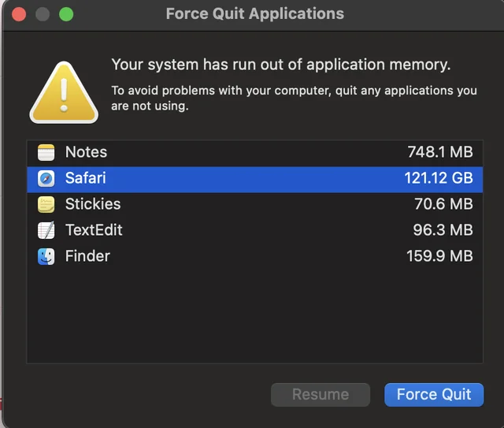
Task: Click the TextEdit app icon
Action: 46,230
